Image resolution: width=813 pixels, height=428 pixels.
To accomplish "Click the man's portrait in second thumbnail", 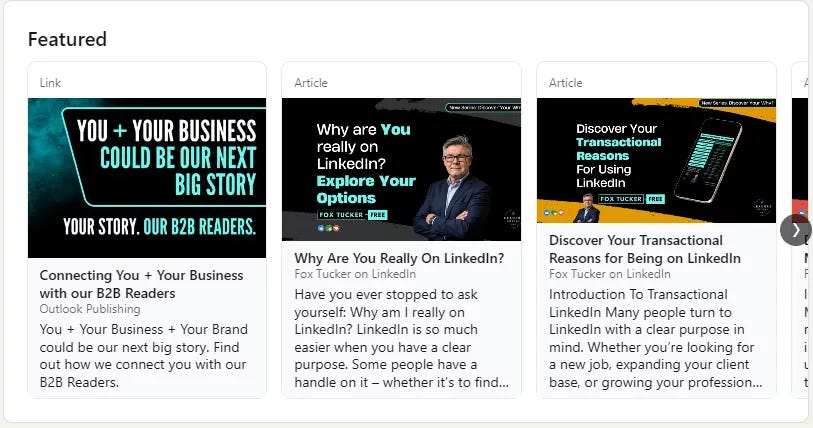I will 452,188.
